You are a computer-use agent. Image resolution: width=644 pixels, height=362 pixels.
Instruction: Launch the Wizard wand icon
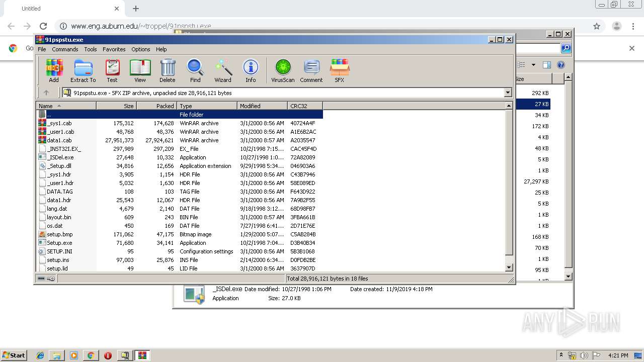(x=223, y=70)
